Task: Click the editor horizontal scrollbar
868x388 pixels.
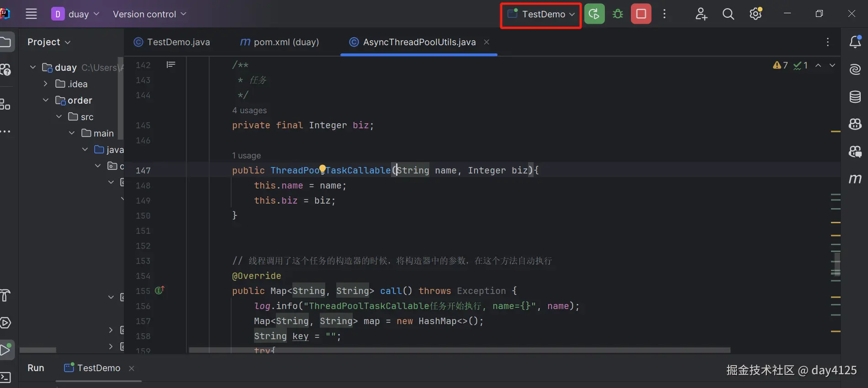Action: pos(460,350)
